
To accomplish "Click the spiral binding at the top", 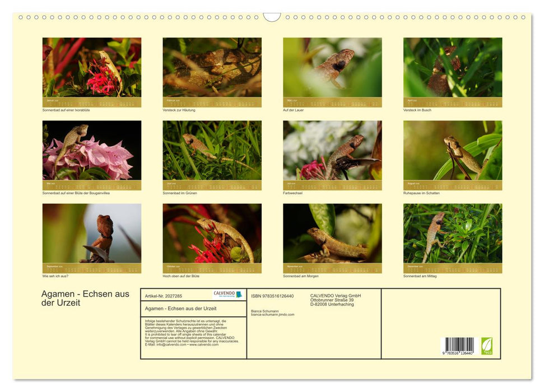I will 272,17.
